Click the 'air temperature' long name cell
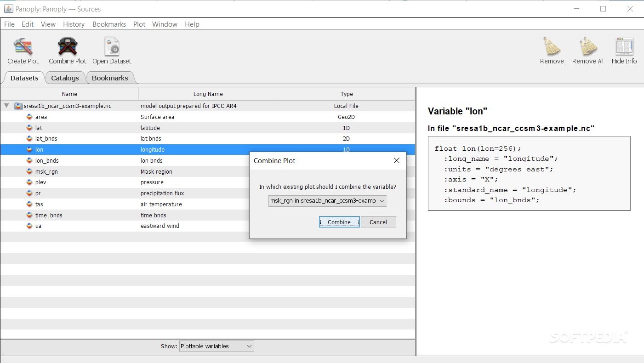This screenshot has width=644, height=363. tap(161, 204)
